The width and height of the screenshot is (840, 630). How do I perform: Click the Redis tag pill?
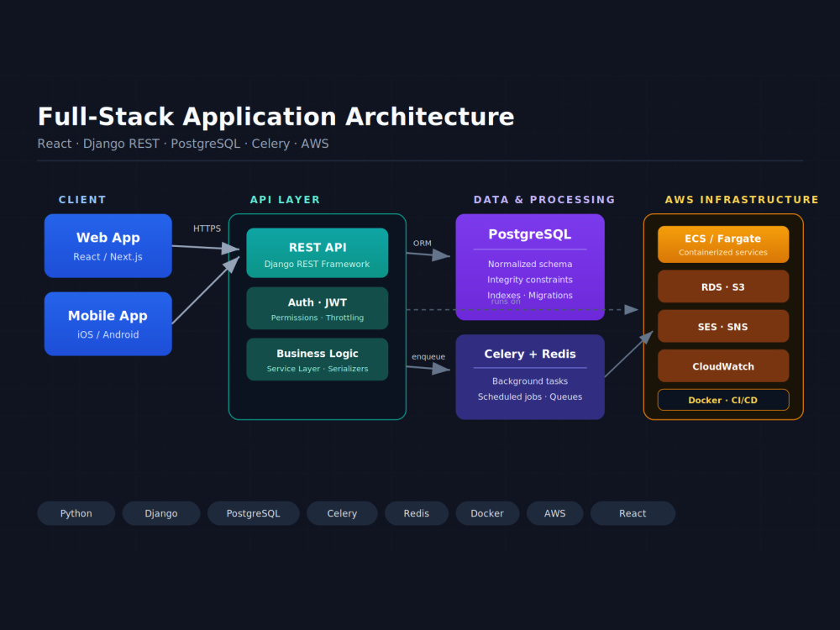coord(417,513)
